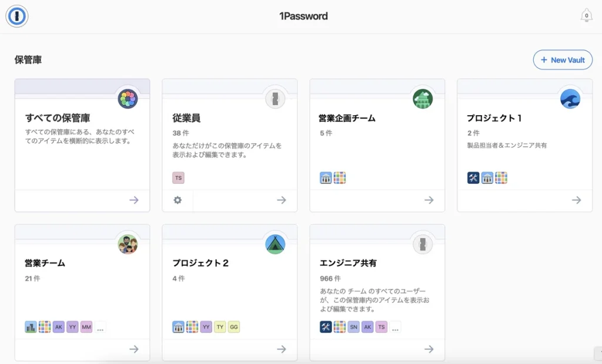
Task: Click the New Vault button
Action: (x=563, y=60)
